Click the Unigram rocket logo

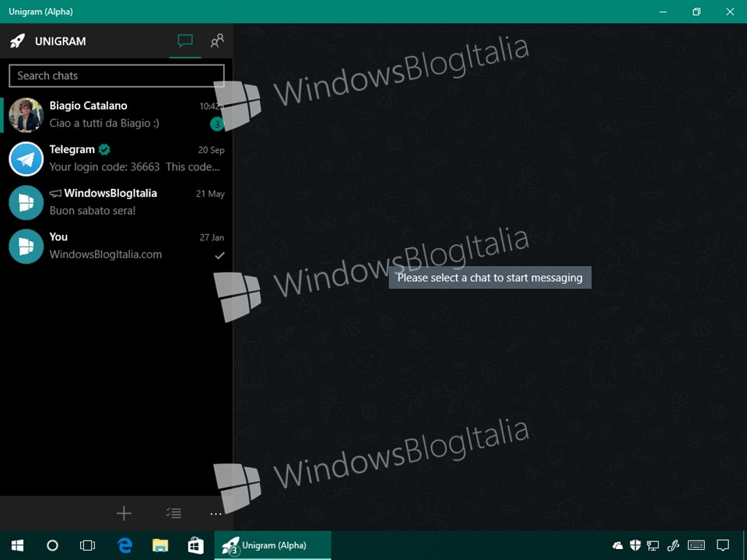[18, 41]
